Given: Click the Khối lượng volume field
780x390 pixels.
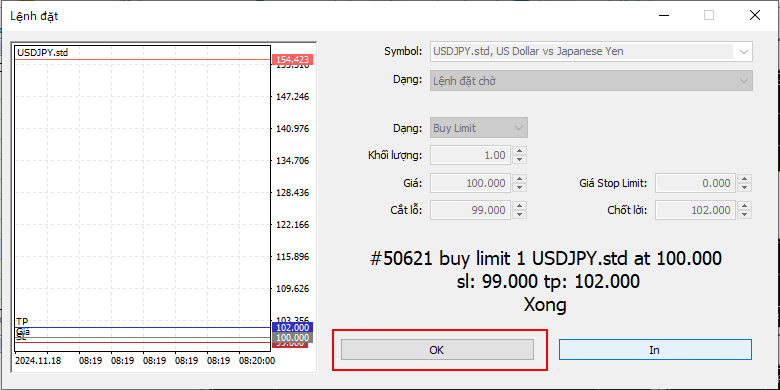Looking at the screenshot, I should tap(470, 155).
